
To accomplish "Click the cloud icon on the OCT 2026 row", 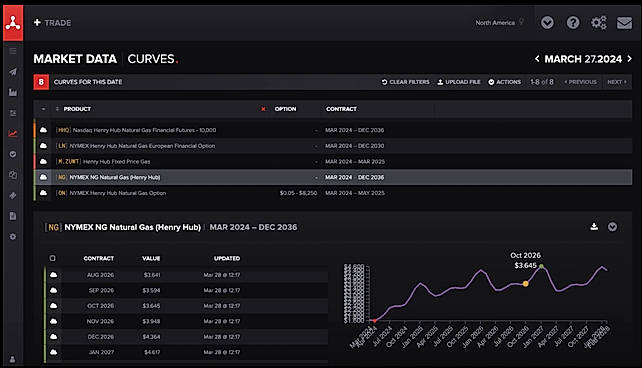I will [54, 306].
